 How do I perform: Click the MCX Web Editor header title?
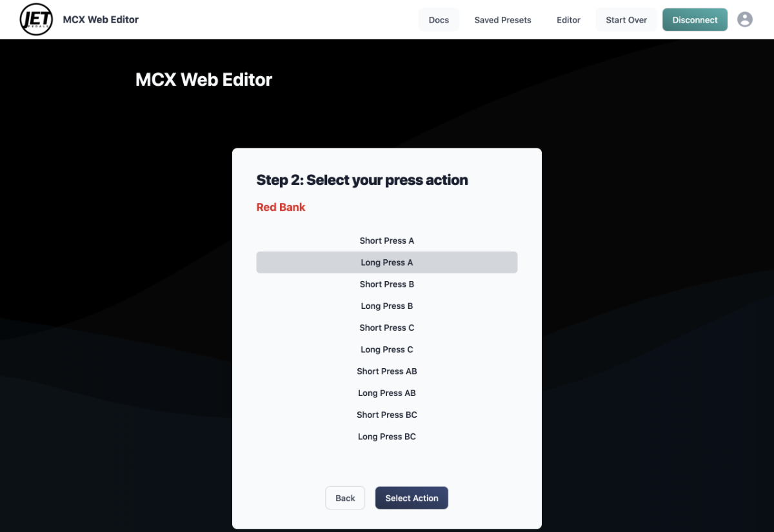[101, 19]
